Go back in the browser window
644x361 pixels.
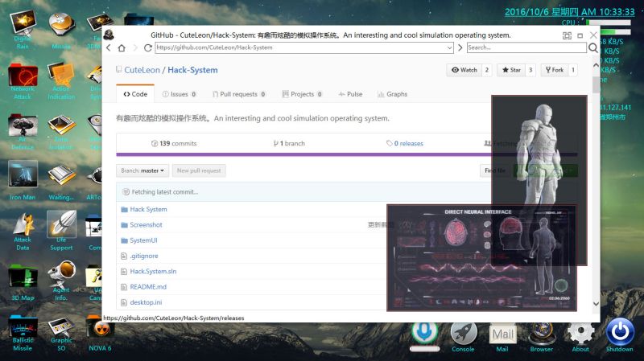tap(109, 47)
